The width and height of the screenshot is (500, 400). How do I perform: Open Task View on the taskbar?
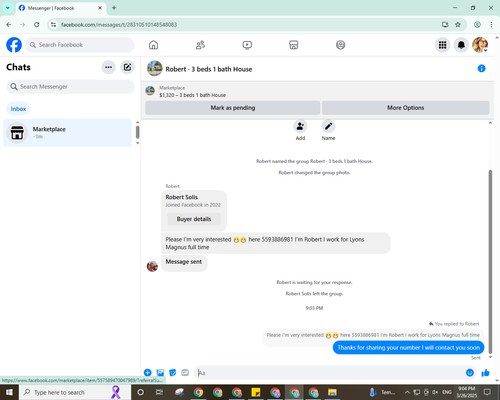coord(159,392)
